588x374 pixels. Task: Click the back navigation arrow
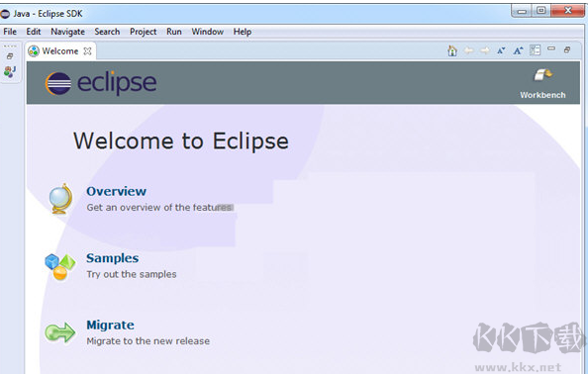pos(469,50)
